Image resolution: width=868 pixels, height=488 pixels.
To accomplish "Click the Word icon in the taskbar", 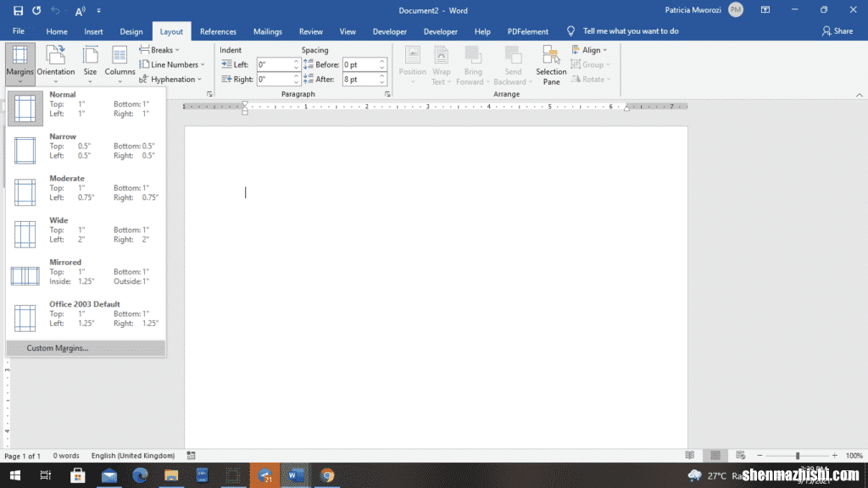I will (x=295, y=475).
